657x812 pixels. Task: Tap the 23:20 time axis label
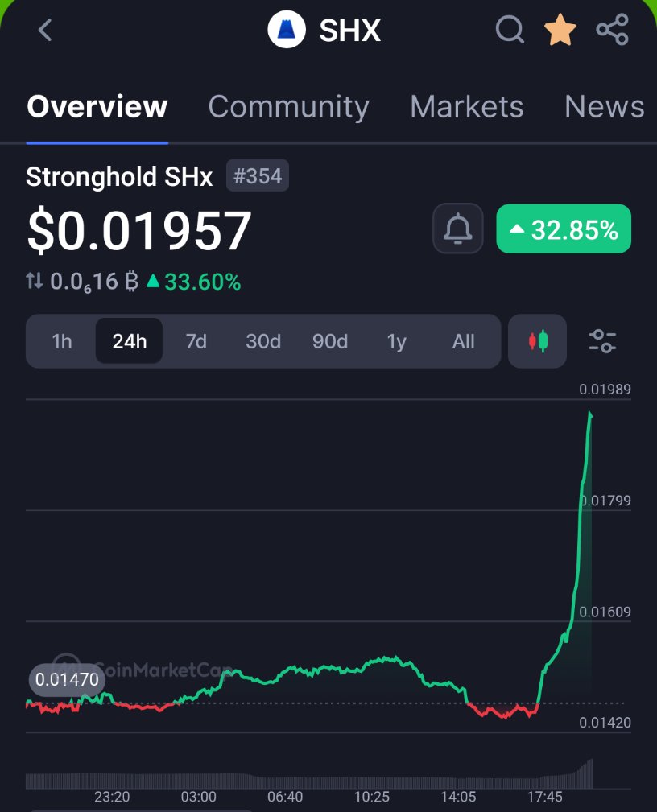click(112, 797)
